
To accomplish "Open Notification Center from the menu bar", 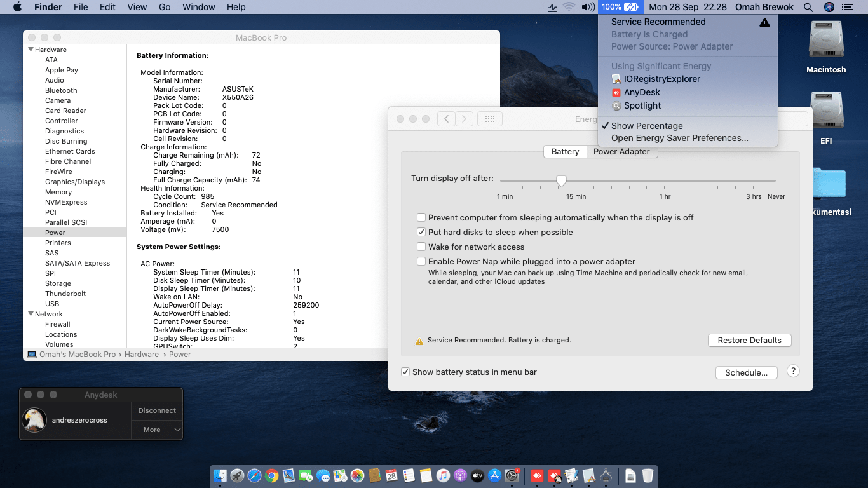I will [x=847, y=7].
